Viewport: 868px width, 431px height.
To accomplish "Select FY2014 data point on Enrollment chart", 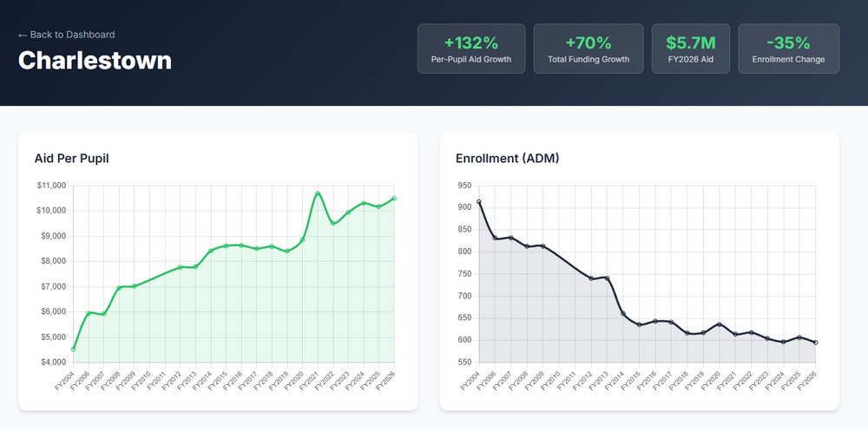I will coord(623,314).
